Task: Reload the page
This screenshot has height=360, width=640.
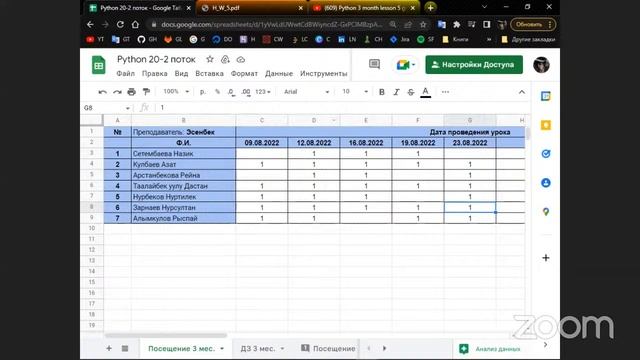Action: [x=120, y=24]
